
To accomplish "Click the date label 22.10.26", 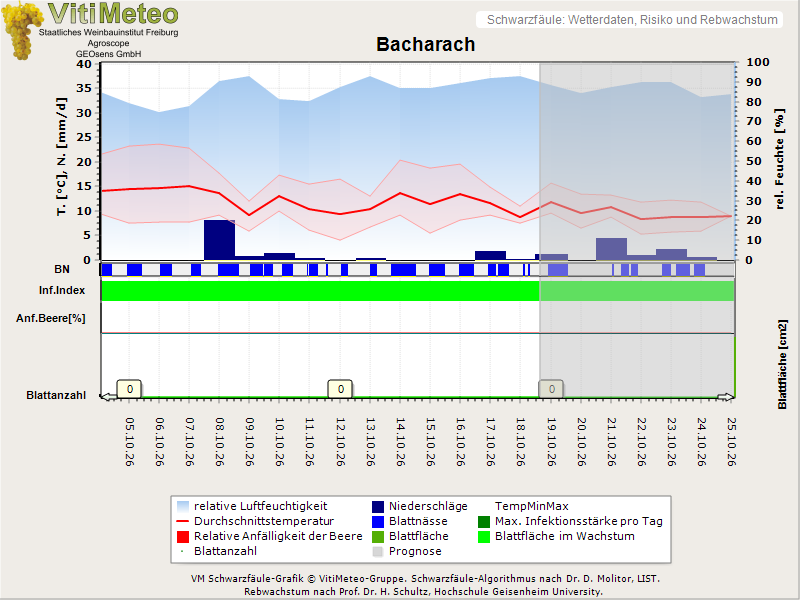I will [641, 442].
